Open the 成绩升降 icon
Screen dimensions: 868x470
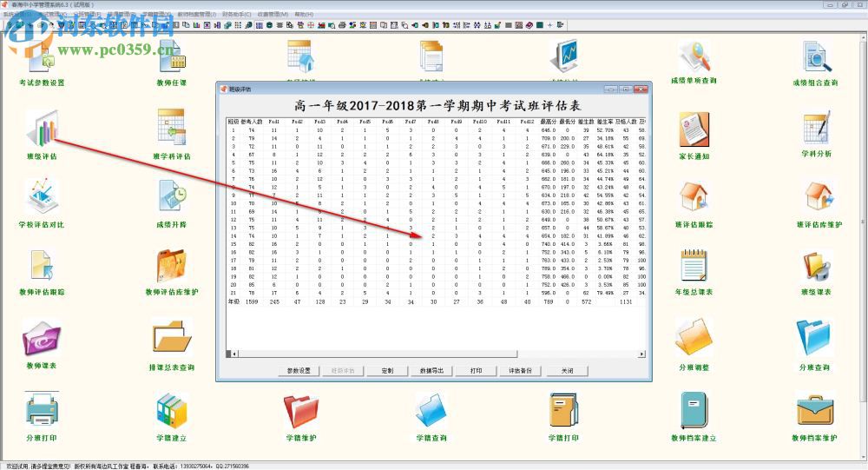click(172, 197)
